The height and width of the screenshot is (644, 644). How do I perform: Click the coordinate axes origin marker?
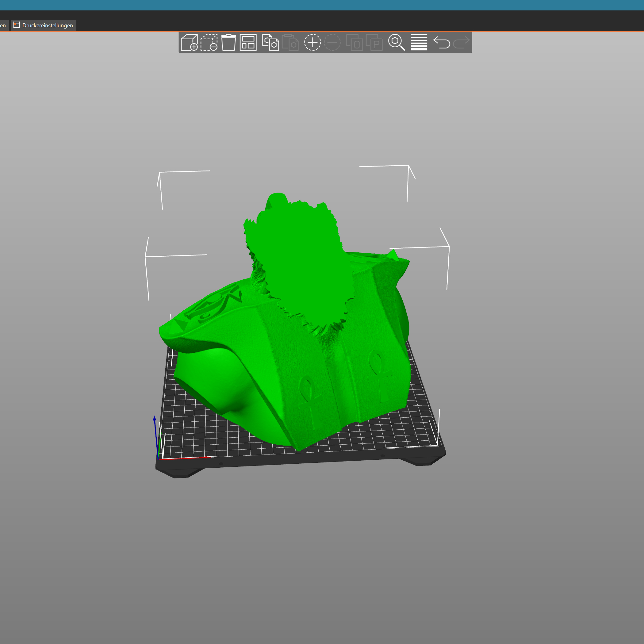click(x=158, y=459)
